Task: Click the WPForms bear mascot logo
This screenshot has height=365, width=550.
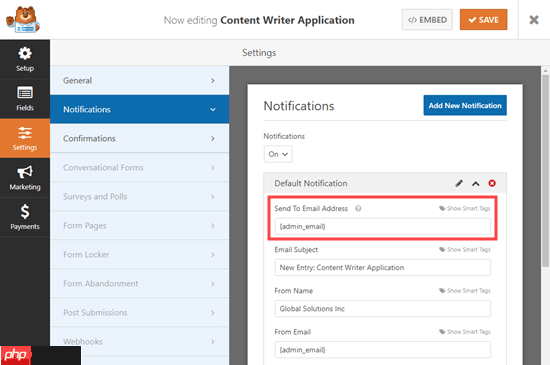Action: coord(23,20)
